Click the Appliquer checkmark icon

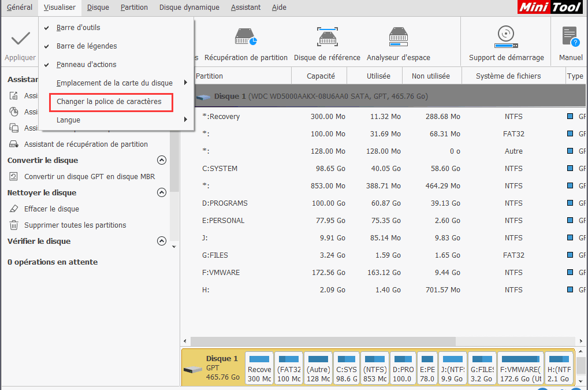pyautogui.click(x=20, y=39)
